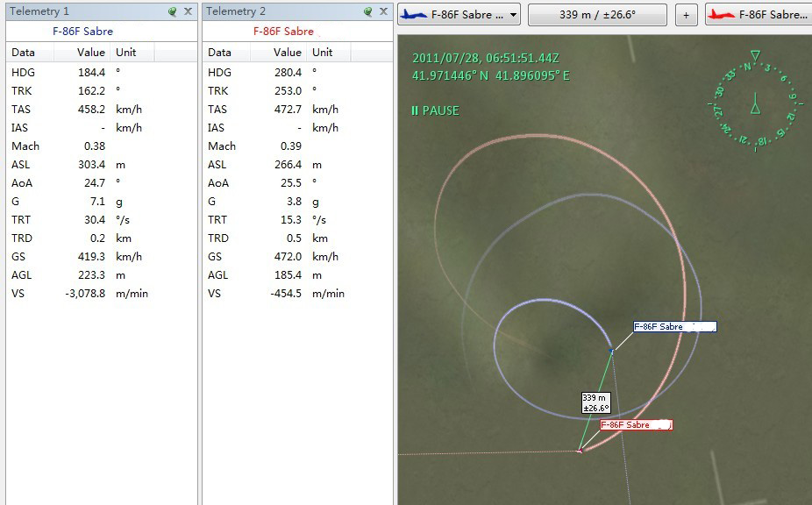Close the Telemetry 2 panel
812x505 pixels.
(x=383, y=11)
